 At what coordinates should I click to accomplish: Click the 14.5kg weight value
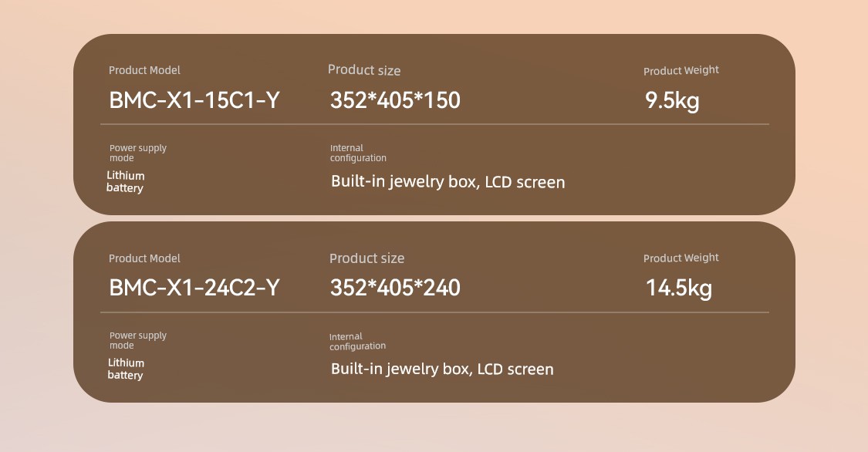pyautogui.click(x=679, y=288)
